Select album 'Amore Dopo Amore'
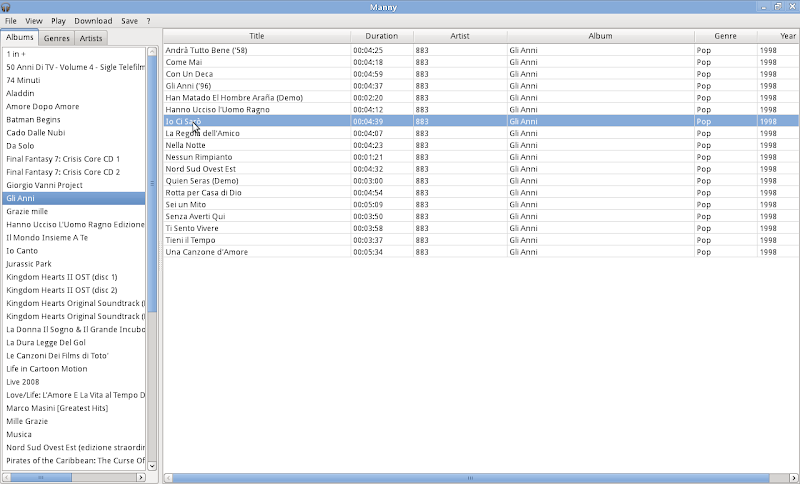 coord(74,107)
